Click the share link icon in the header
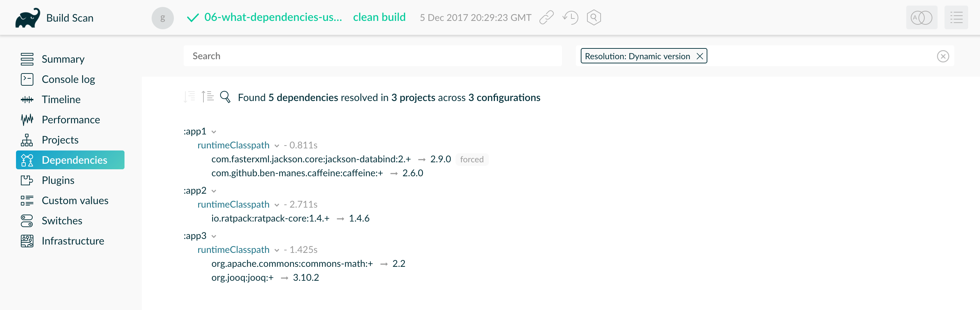 tap(547, 17)
